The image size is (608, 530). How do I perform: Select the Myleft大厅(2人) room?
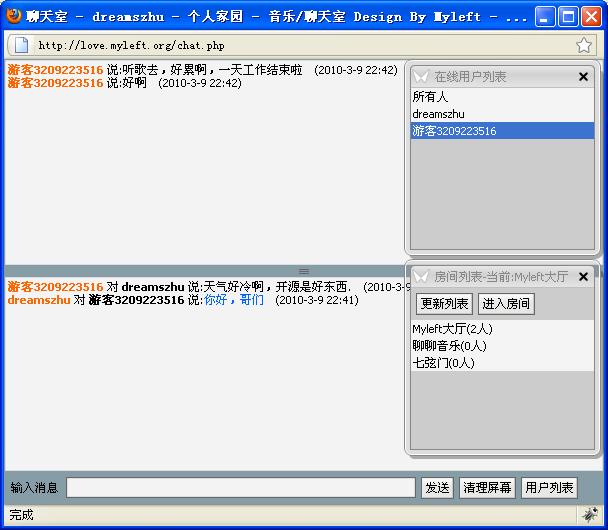click(x=502, y=329)
